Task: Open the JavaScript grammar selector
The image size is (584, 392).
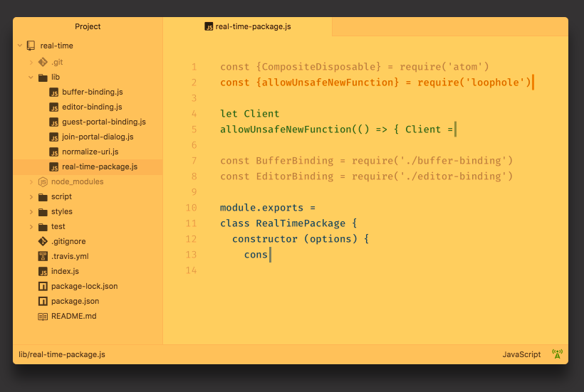Action: tap(521, 354)
